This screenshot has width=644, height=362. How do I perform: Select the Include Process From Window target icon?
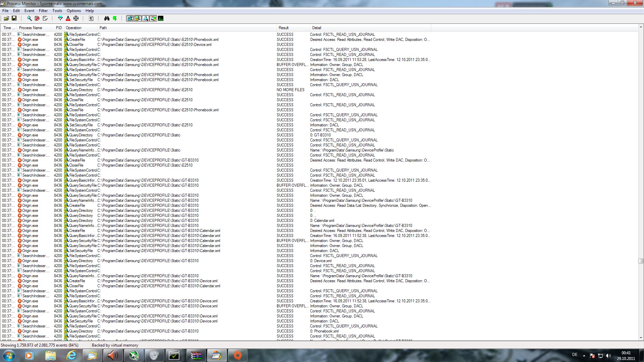(76, 18)
